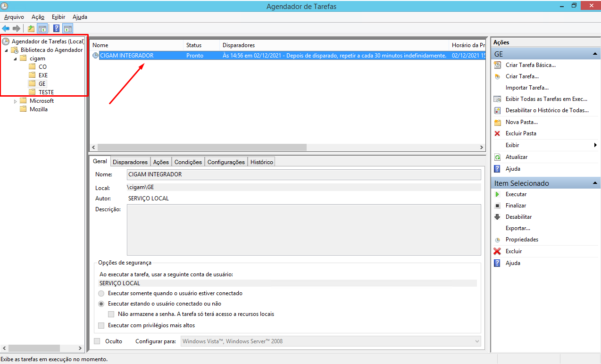Click the Nova Pasta folder icon

(x=497, y=122)
